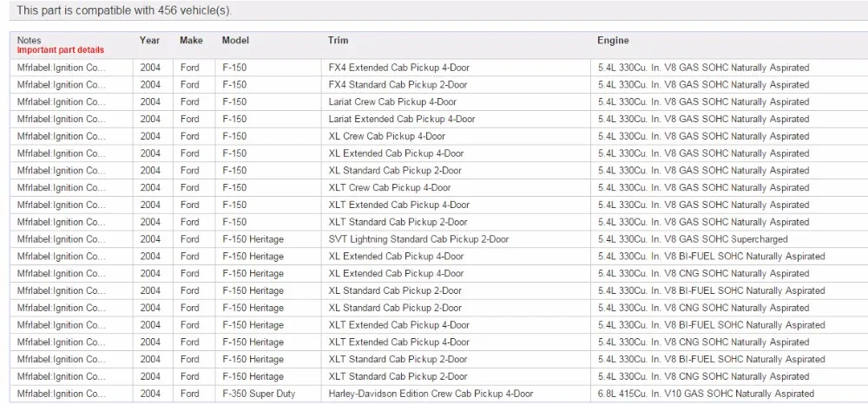Click the 'F-350 Super Duty' model cell
Image resolution: width=868 pixels, height=404 pixels.
[x=259, y=394]
